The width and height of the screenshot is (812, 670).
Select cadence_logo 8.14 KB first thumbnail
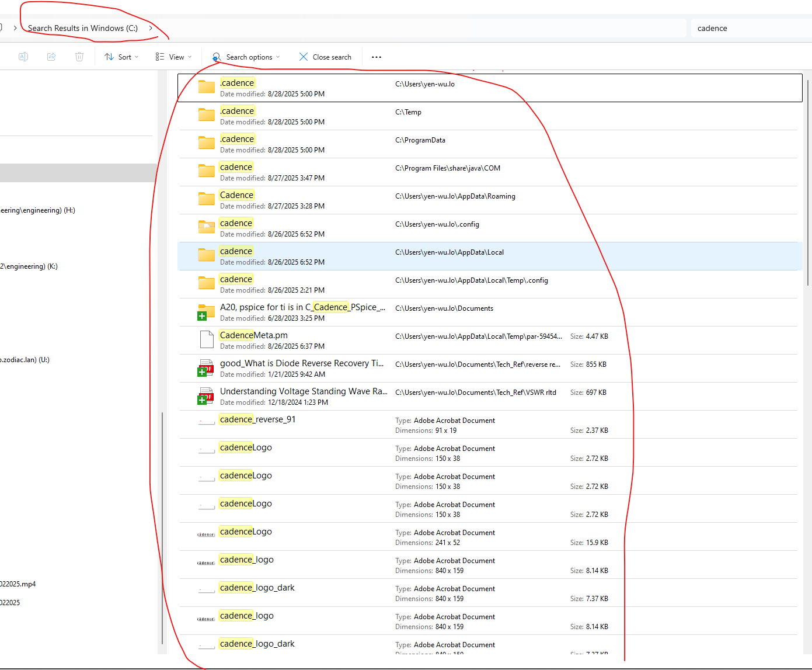(x=206, y=563)
